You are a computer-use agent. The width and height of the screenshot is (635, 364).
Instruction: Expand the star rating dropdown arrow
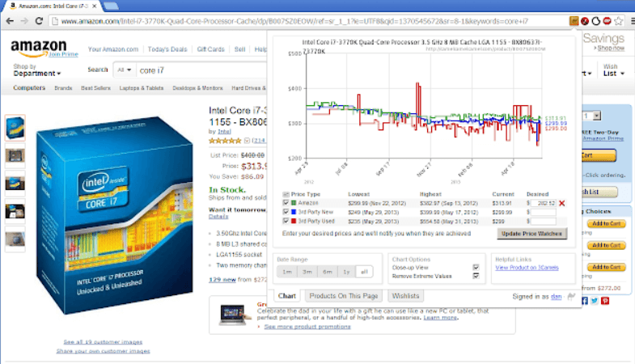tap(247, 141)
